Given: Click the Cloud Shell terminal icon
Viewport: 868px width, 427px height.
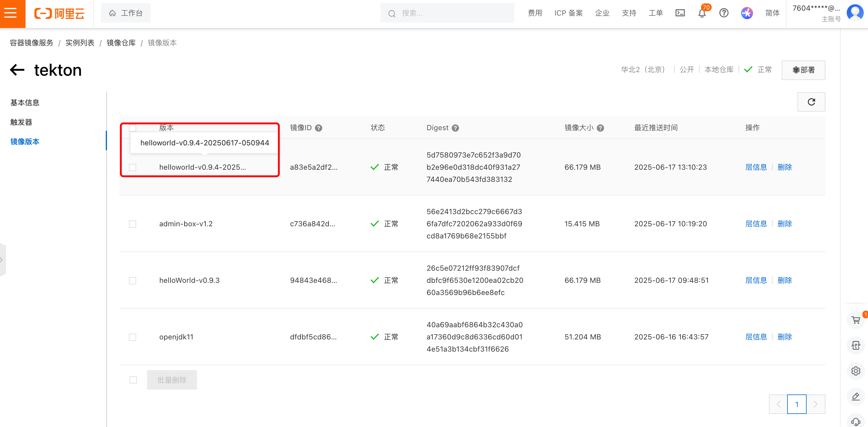Looking at the screenshot, I should (x=680, y=13).
